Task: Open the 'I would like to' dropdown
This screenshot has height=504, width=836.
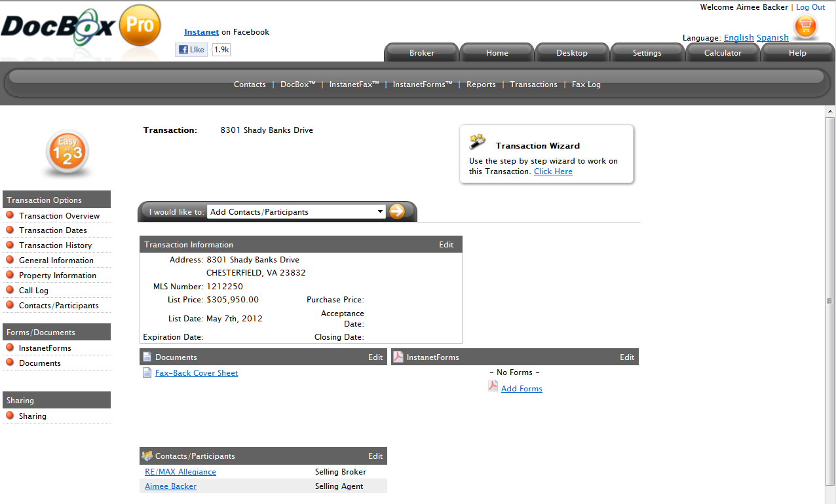Action: tap(296, 212)
